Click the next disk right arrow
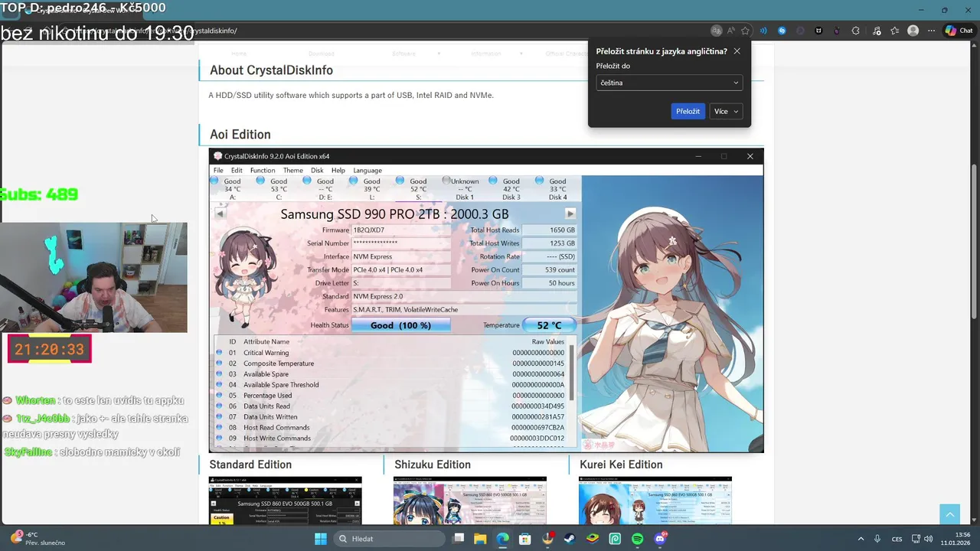 point(570,214)
